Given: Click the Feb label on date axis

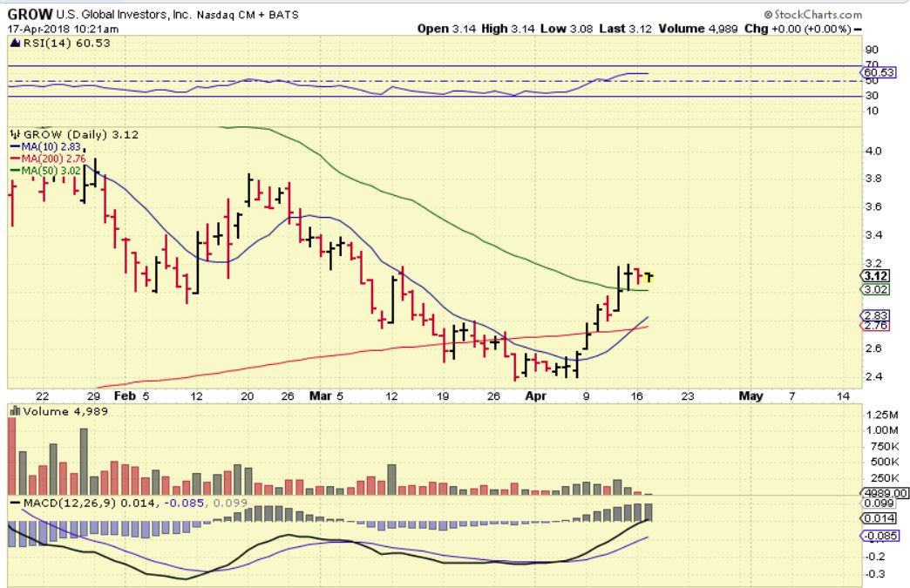Looking at the screenshot, I should tap(125, 396).
